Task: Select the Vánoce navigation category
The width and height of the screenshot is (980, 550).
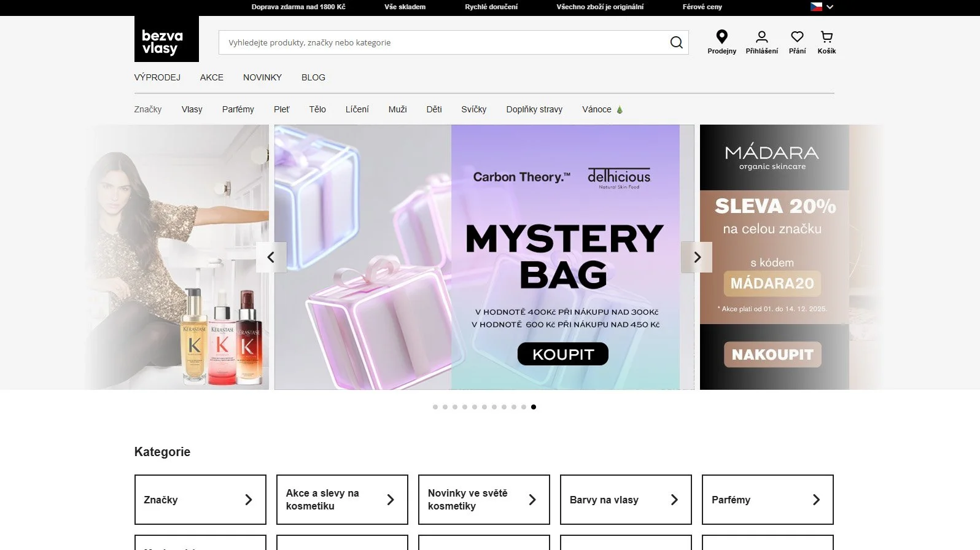Action: [602, 109]
